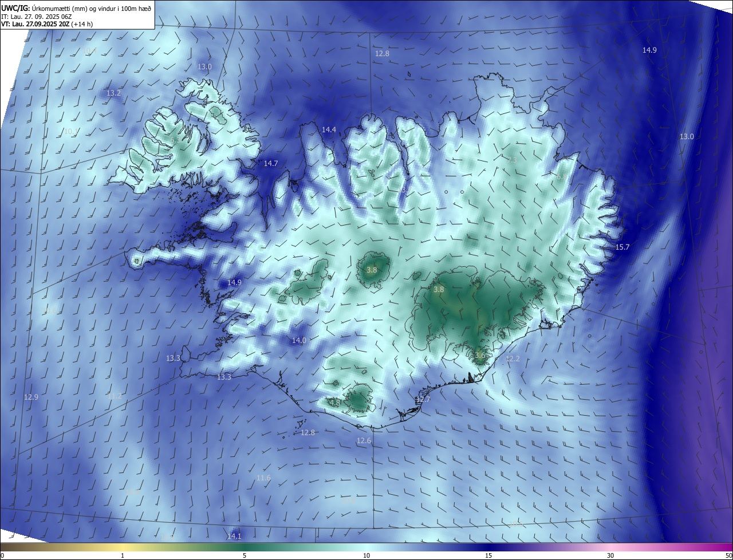Viewport: 733px width, 560px height.
Task: Click the 14.4 value label on the map
Action: [329, 130]
